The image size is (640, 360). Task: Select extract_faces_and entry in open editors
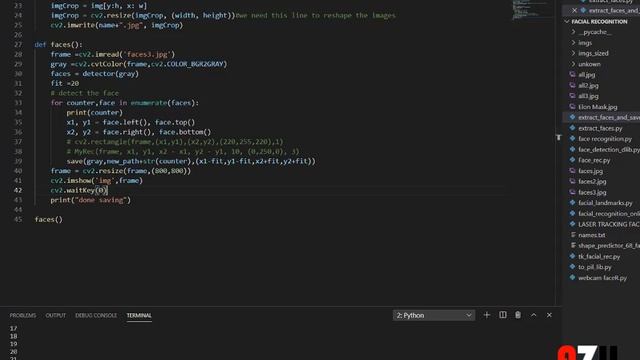pyautogui.click(x=614, y=11)
